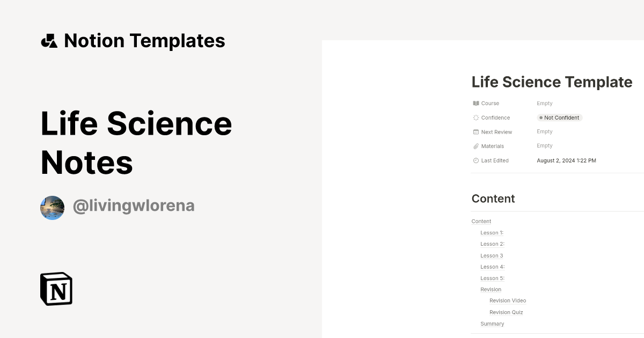The image size is (644, 338).
Task: Click the black Notion N logo
Action: 55,289
